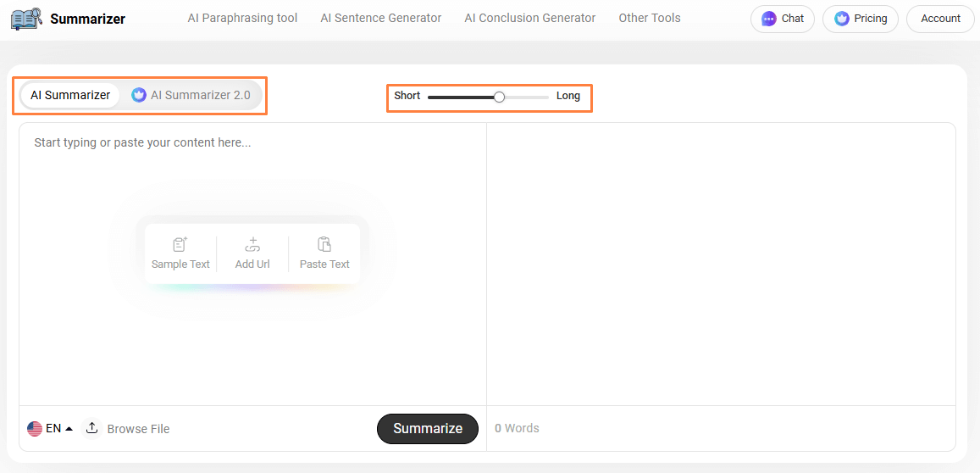Click the crown icon in Pricing button
This screenshot has width=980, height=473.
tap(841, 19)
